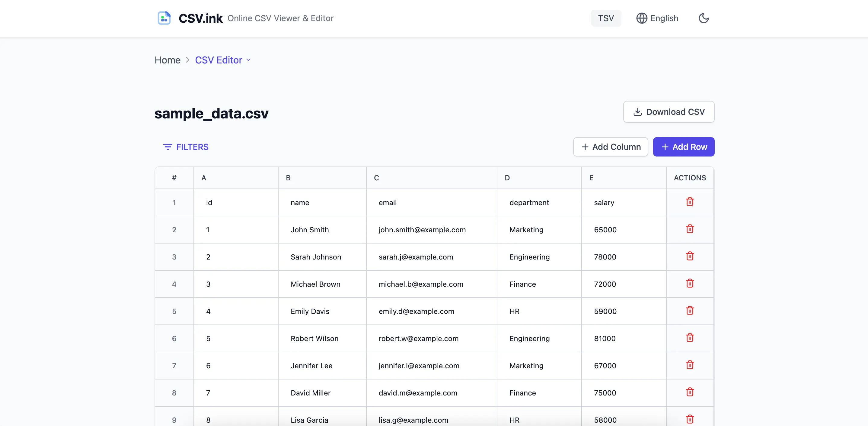Viewport: 868px width, 426px height.
Task: Select the 'Finance' cell in Michael Brown row
Action: [539, 284]
